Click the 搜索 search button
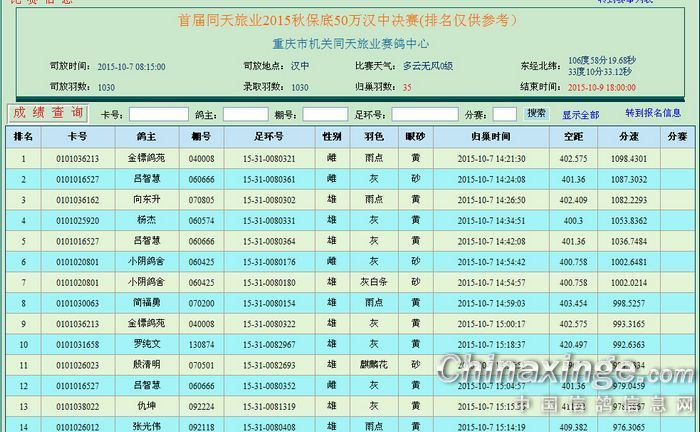Viewport: 700px width, 432px height. click(x=536, y=114)
